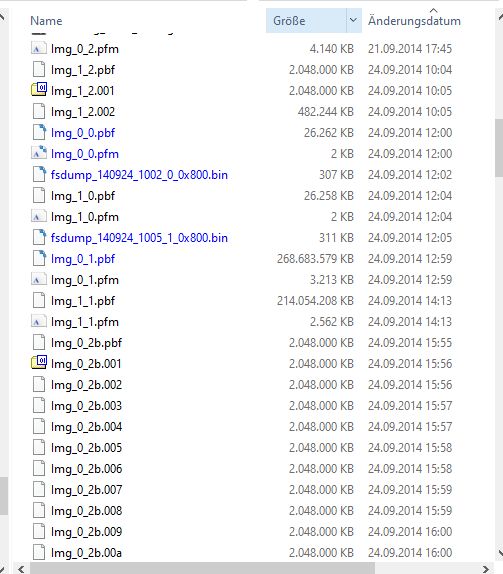Click the size value 482.244 KB
The width and height of the screenshot is (503, 574).
pos(325,112)
